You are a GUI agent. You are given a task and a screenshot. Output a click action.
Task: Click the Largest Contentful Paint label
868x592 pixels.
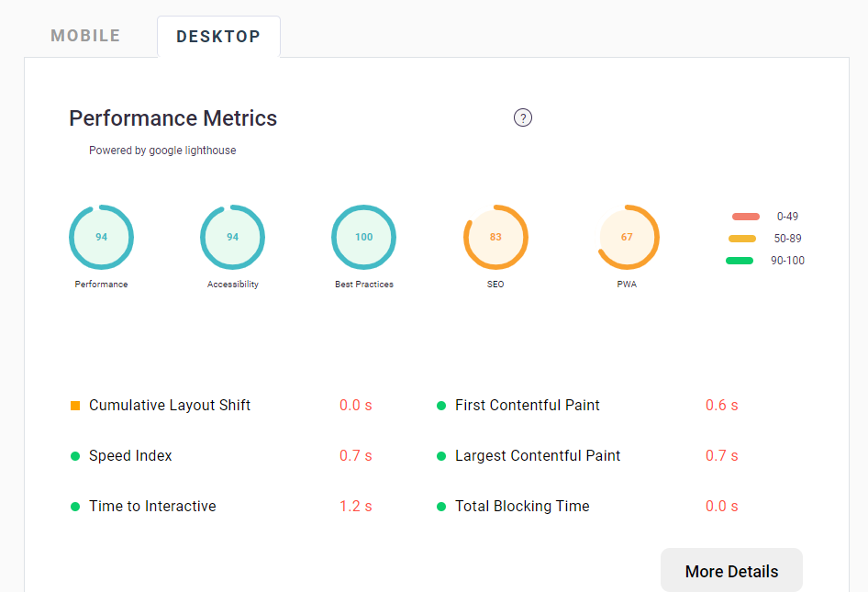[x=538, y=455]
